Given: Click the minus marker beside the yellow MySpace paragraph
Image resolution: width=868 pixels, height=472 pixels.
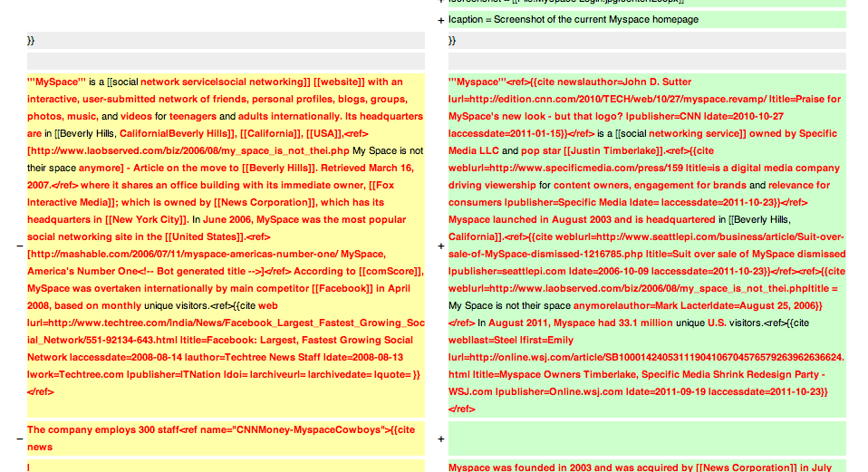Looking at the screenshot, I should pos(20,246).
